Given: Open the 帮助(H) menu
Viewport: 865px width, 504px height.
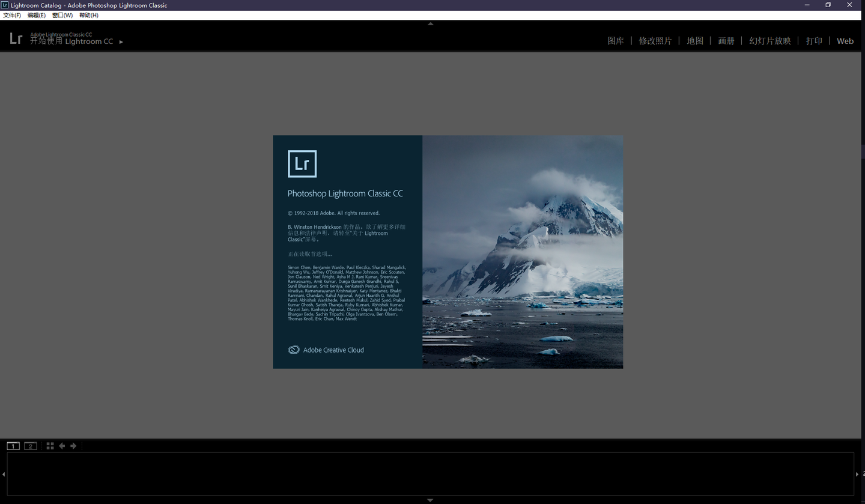Looking at the screenshot, I should pyautogui.click(x=89, y=15).
